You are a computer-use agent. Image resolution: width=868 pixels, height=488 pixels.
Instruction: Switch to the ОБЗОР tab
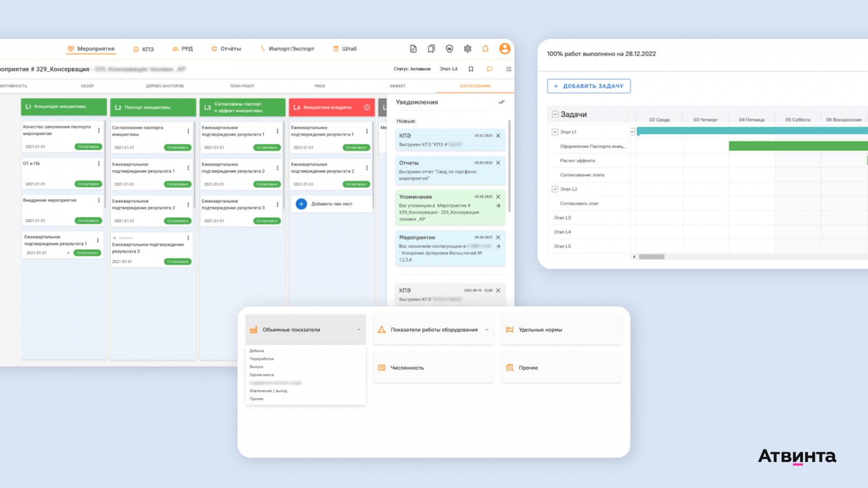click(87, 86)
